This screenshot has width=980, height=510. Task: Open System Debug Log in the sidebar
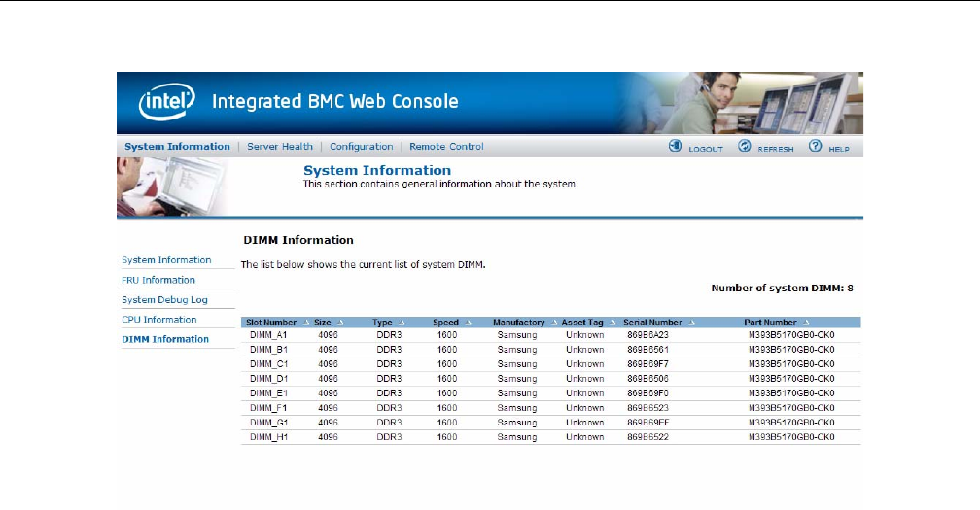click(164, 300)
